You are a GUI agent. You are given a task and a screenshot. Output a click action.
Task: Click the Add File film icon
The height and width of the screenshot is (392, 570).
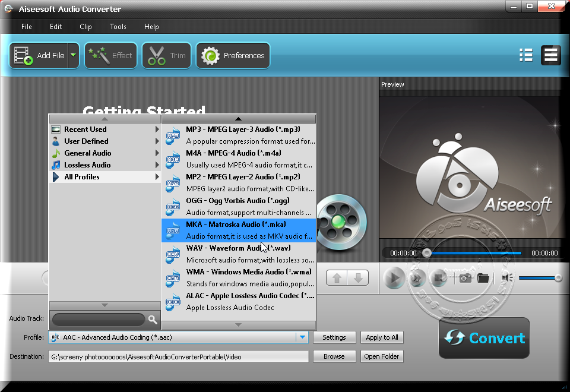[x=23, y=56]
